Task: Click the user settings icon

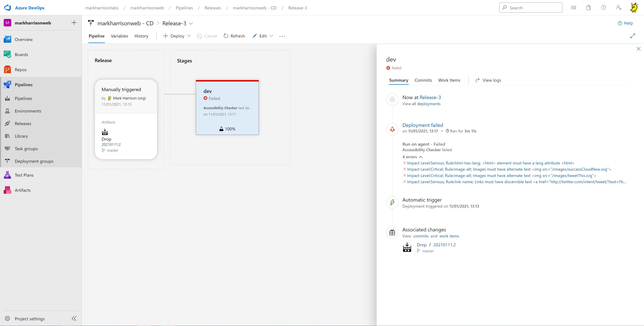Action: pyautogui.click(x=619, y=8)
